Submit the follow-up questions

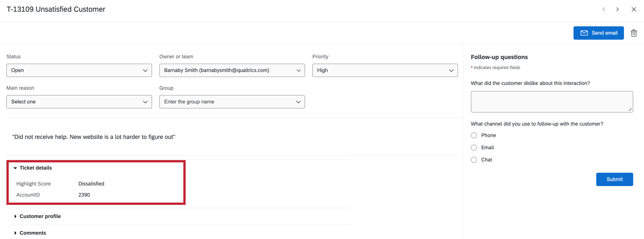(614, 179)
